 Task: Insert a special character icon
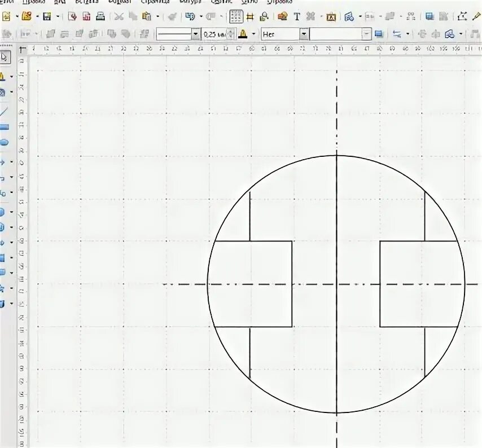[310, 16]
